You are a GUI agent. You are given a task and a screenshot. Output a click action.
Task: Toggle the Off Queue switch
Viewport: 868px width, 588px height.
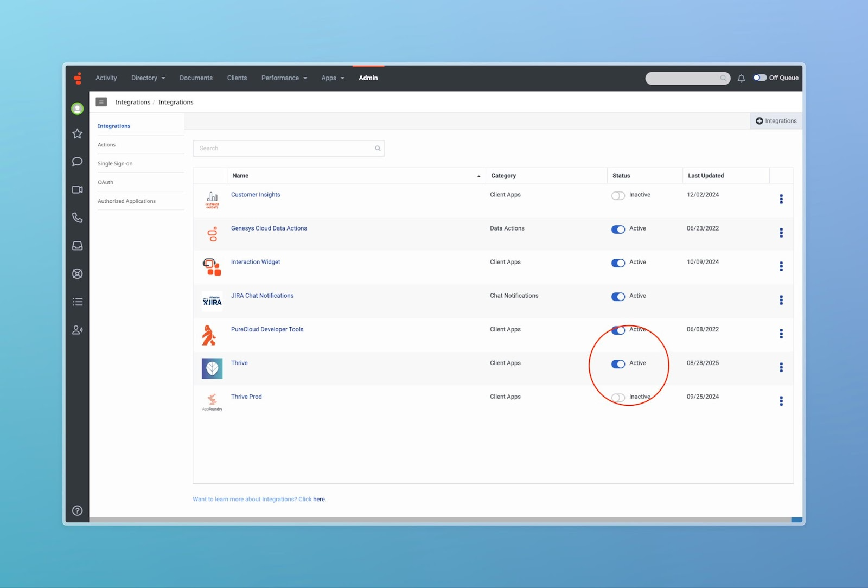[759, 78]
